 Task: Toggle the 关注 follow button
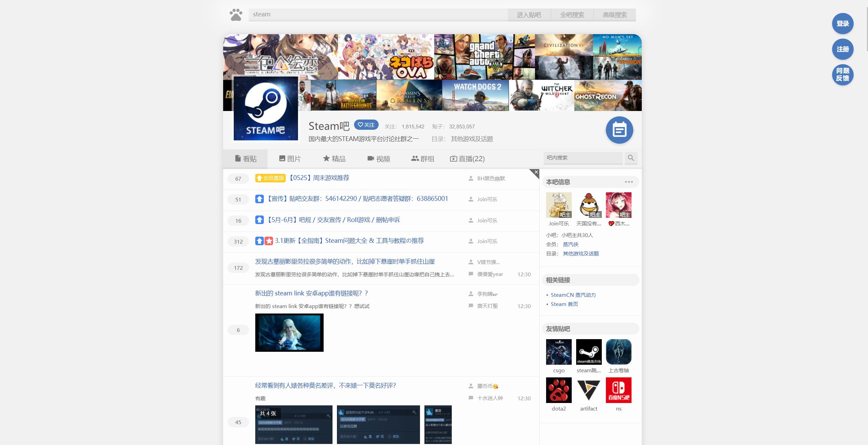coord(366,125)
